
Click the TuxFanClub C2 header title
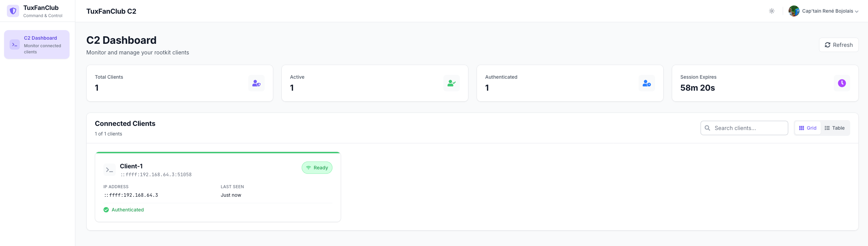111,11
